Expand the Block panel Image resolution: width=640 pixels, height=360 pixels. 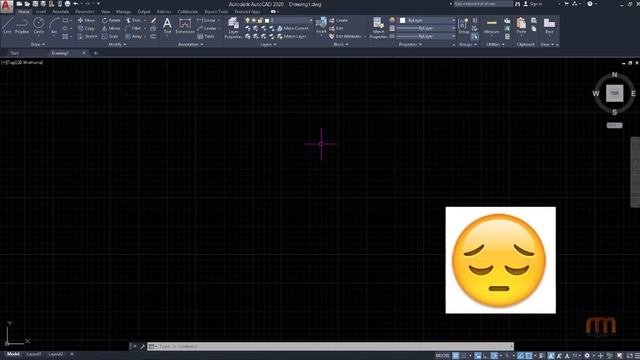[341, 44]
